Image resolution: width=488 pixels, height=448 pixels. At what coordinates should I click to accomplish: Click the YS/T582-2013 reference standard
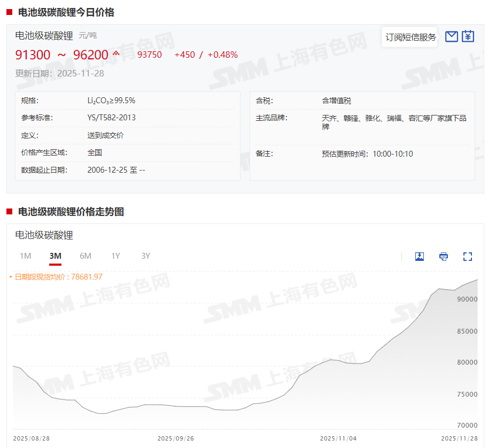coord(111,118)
